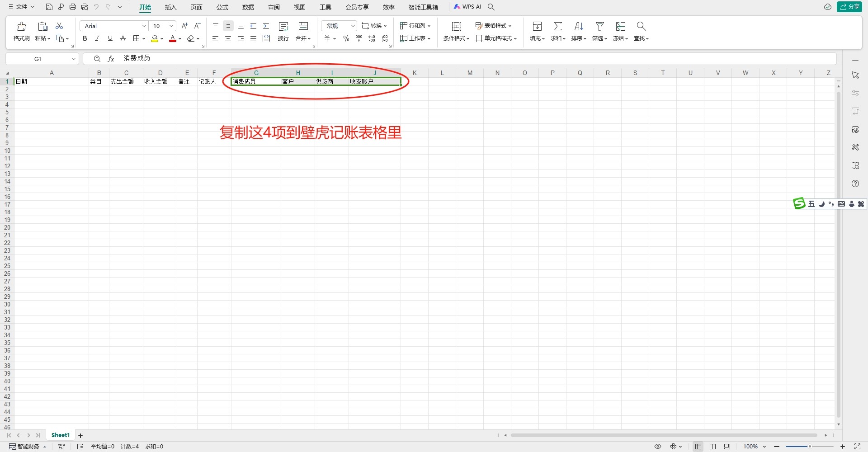
Task: Click the Format Painter (格式刷) icon
Action: pos(21,27)
